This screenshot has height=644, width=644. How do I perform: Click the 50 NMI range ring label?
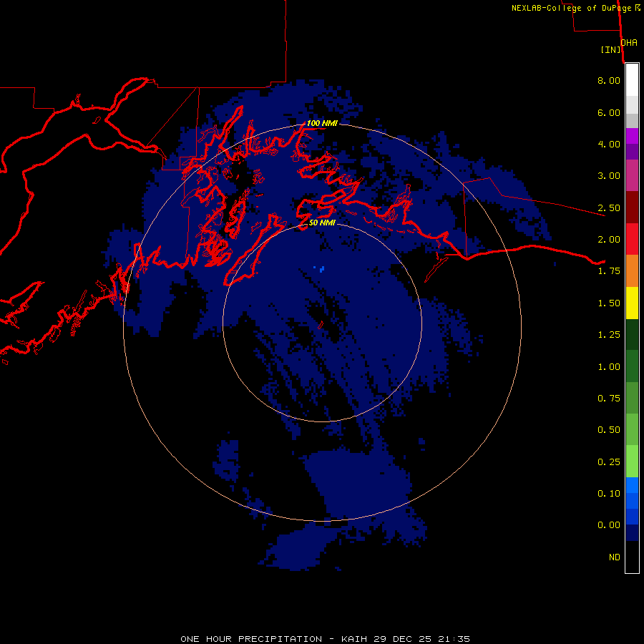[x=322, y=223]
